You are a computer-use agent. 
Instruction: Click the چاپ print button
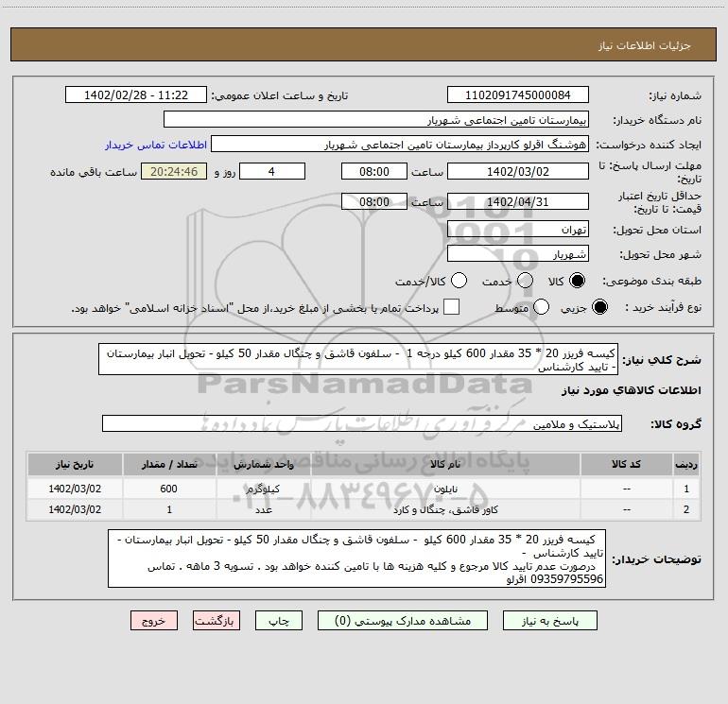(x=279, y=621)
